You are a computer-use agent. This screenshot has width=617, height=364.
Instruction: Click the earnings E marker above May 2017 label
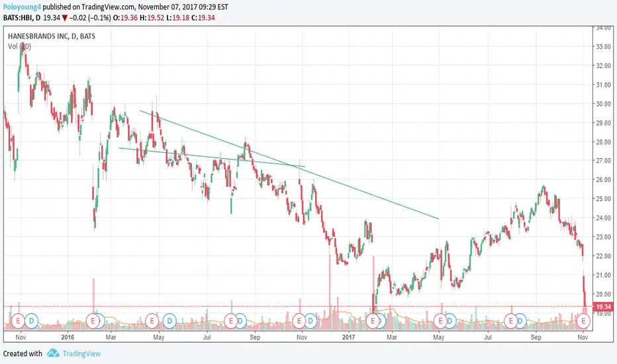pyautogui.click(x=440, y=321)
